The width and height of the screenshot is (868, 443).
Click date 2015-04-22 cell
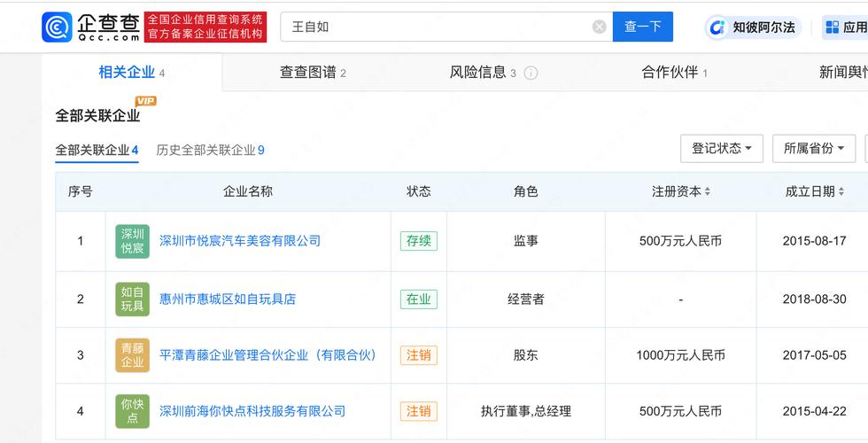point(814,411)
